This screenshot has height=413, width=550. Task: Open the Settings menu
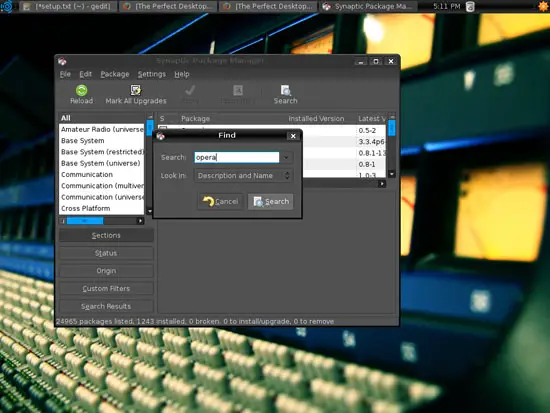tap(152, 74)
